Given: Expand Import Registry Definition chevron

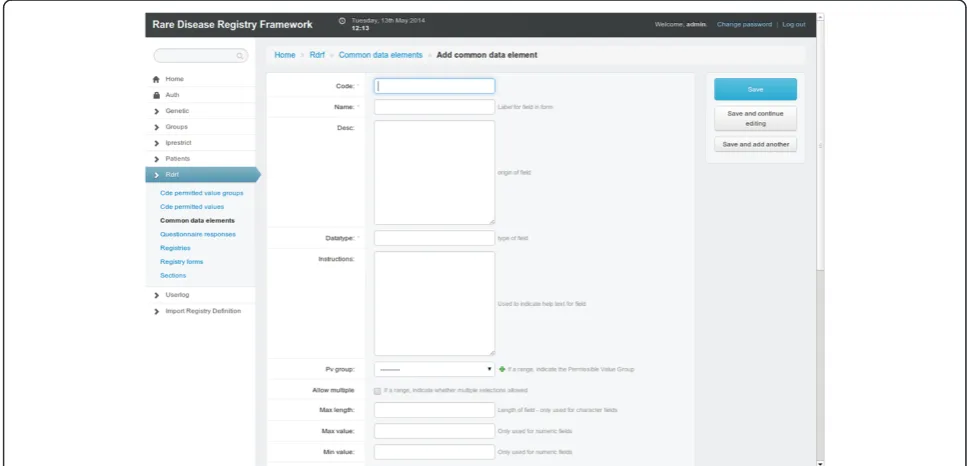Looking at the screenshot, I should tap(156, 311).
